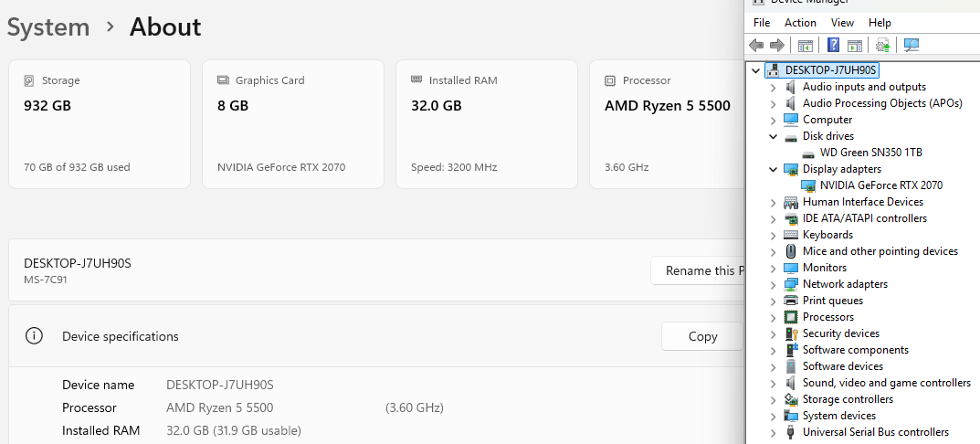Screen dimensions: 980x444
Task: Click the "32.0 GB (31.9 GB usable)" value
Action: pos(234,431)
